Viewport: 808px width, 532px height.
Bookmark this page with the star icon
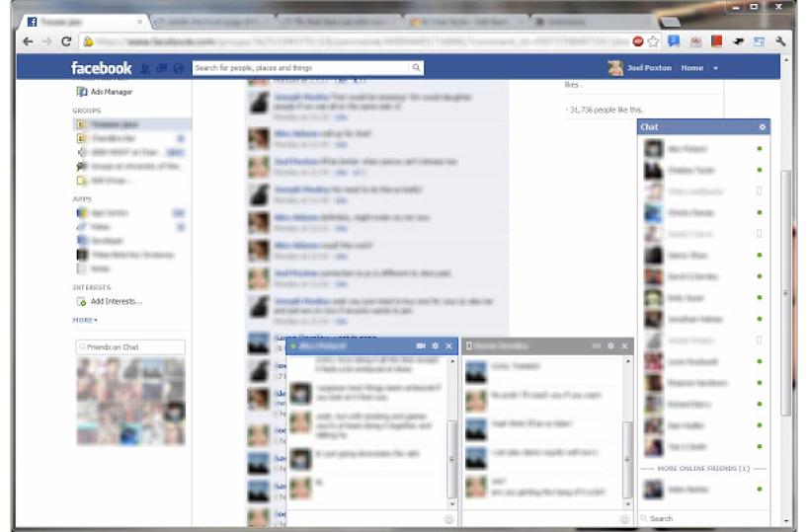coord(653,41)
